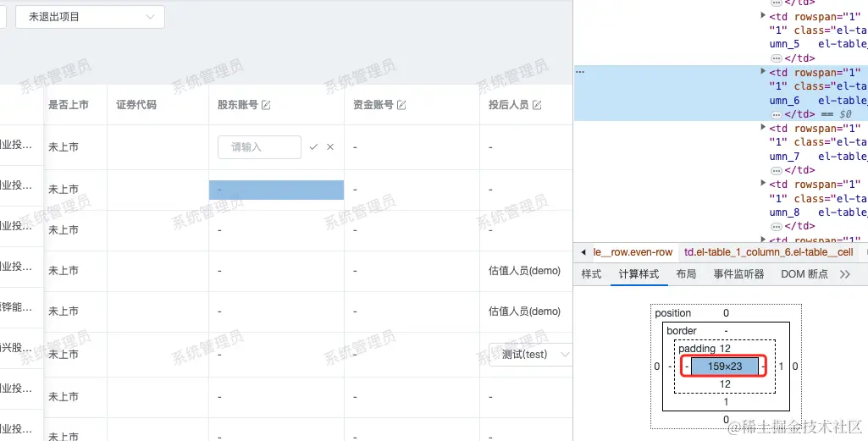The width and height of the screenshot is (868, 441).
Task: Select the le__row.even-row breadcrumb
Action: pos(633,252)
